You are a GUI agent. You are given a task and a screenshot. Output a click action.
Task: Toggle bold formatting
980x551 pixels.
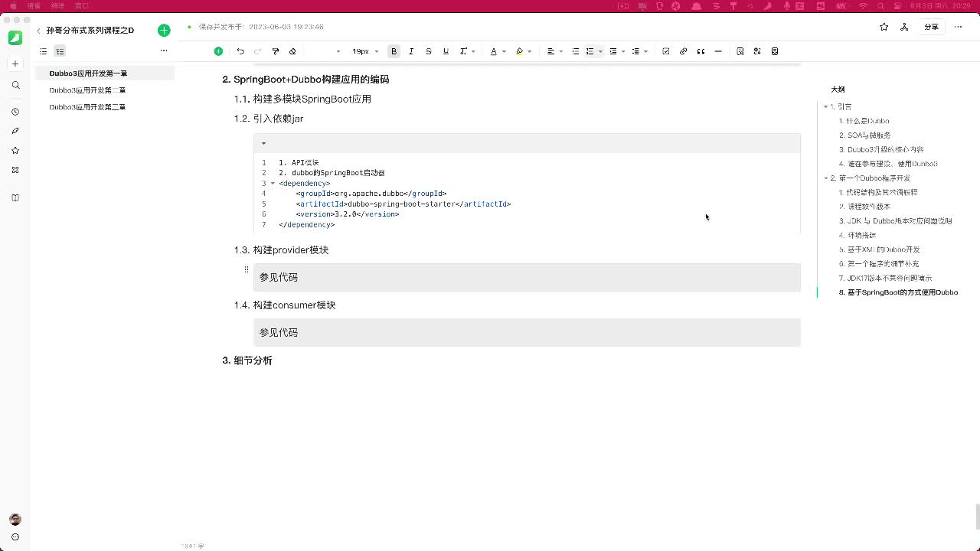tap(394, 51)
